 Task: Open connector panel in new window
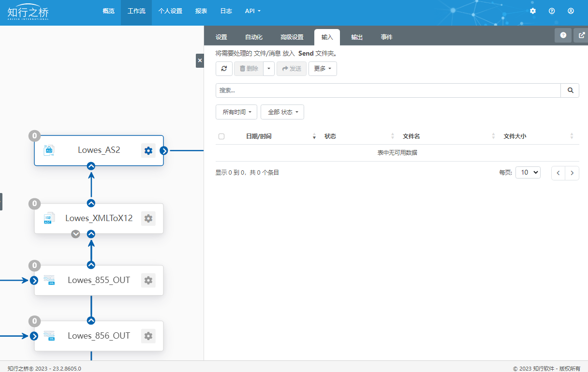point(581,35)
